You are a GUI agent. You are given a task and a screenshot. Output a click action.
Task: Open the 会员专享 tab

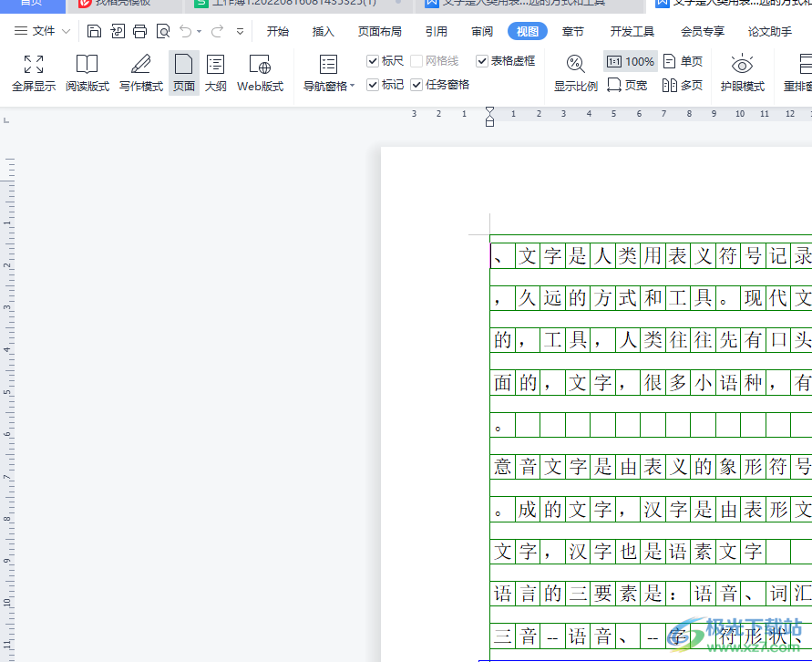[703, 32]
